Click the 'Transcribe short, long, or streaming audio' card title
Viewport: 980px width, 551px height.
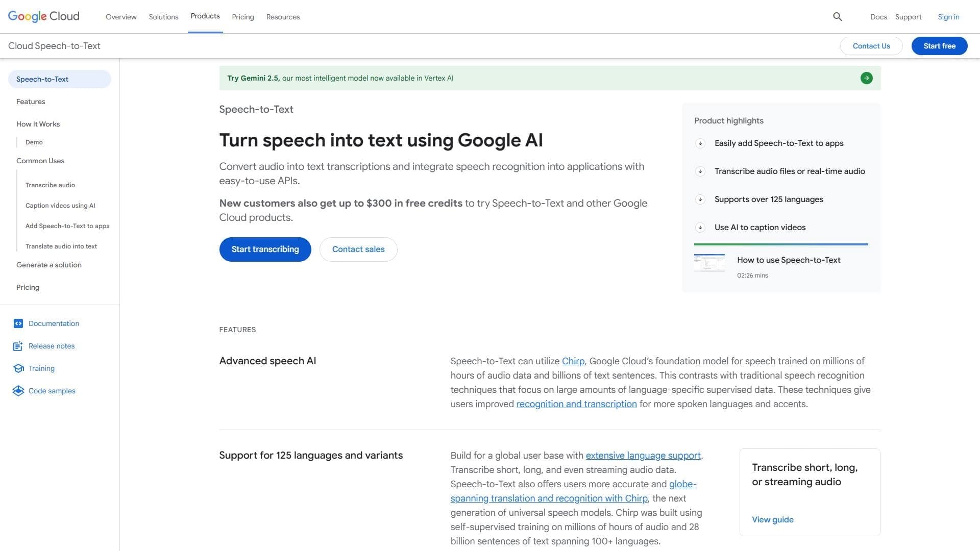point(804,474)
